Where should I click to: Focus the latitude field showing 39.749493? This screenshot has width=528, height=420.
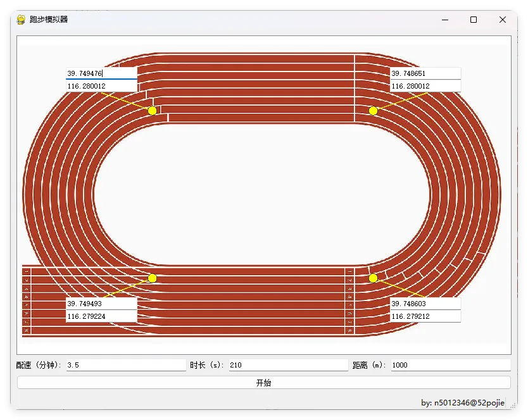tap(101, 304)
